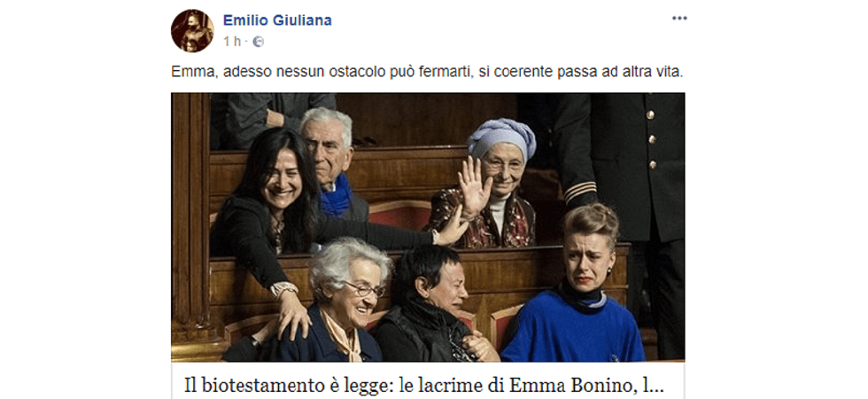This screenshot has width=868, height=399.
Task: Open Emilio Giuliana's round profile picture
Action: pos(192,31)
